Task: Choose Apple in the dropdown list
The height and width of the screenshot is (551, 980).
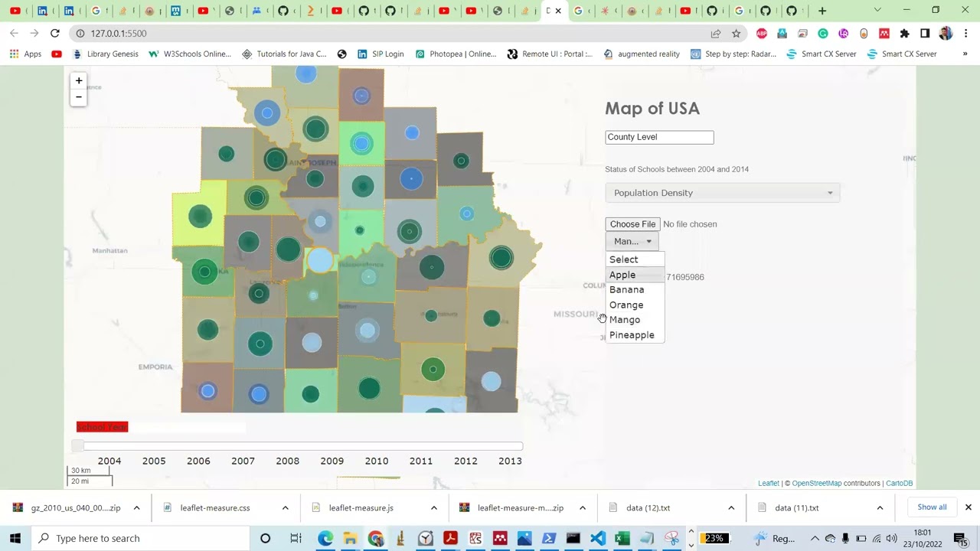Action: [x=635, y=275]
